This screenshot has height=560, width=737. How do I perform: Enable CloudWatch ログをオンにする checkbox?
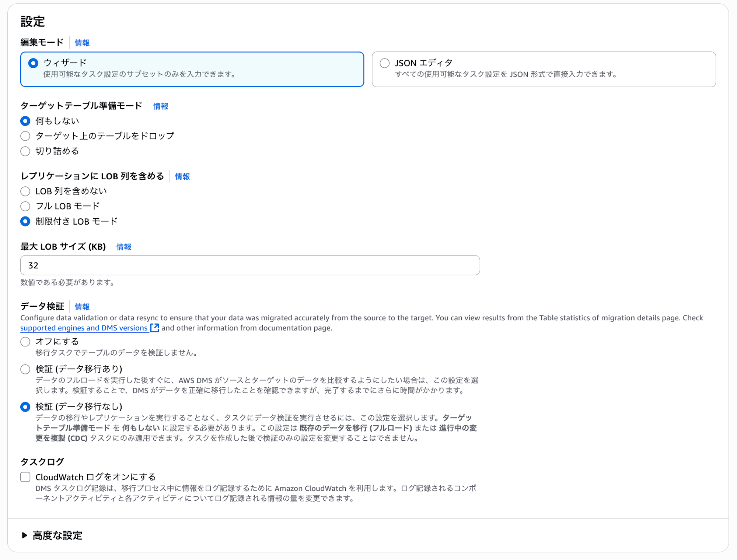click(x=25, y=477)
